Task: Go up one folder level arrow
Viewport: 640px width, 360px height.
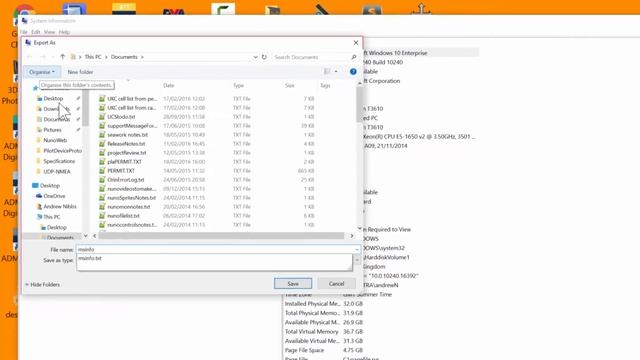Action: pyautogui.click(x=62, y=57)
